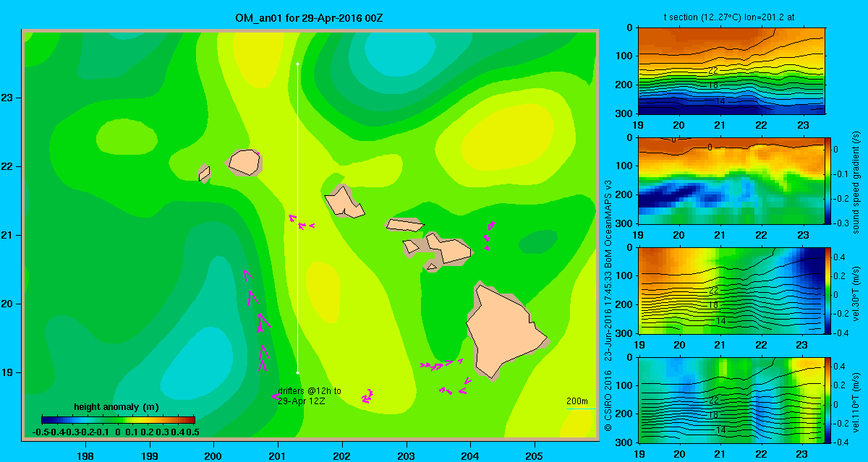Click longitude tick "199" on main map
The height and width of the screenshot is (462, 868).
pos(150,456)
